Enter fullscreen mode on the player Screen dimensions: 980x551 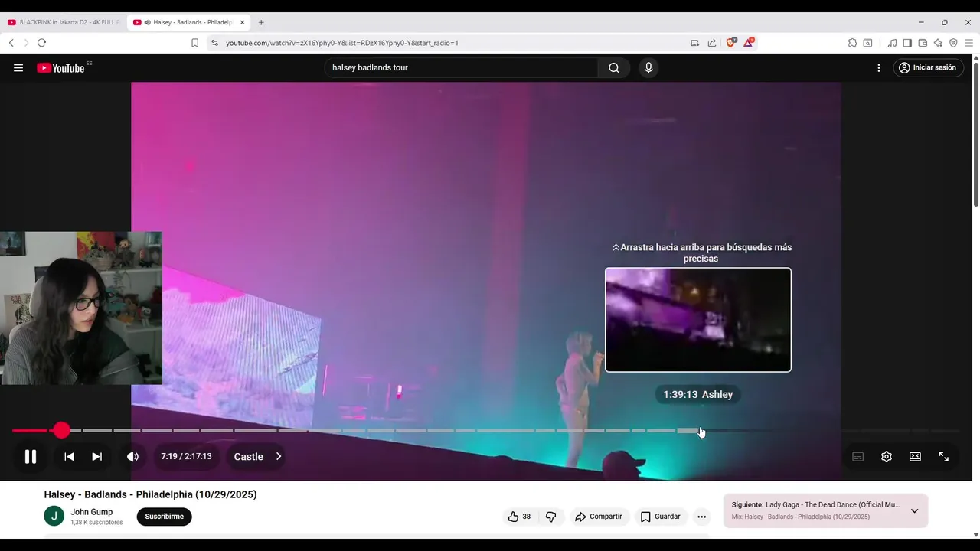point(944,457)
